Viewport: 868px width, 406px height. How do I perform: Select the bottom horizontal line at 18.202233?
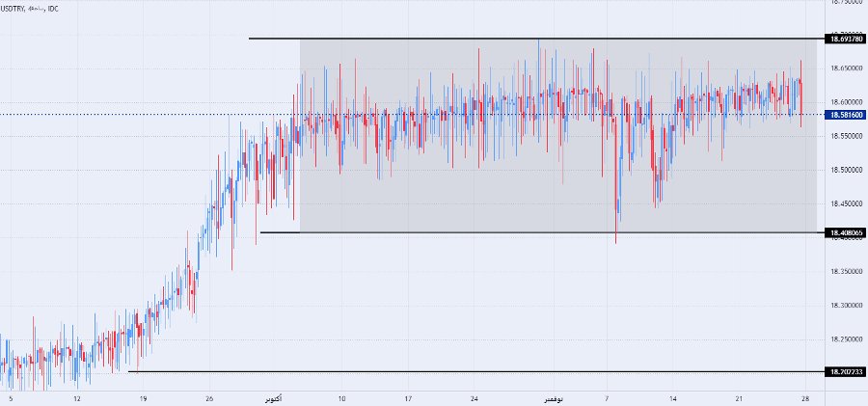tap(475, 371)
